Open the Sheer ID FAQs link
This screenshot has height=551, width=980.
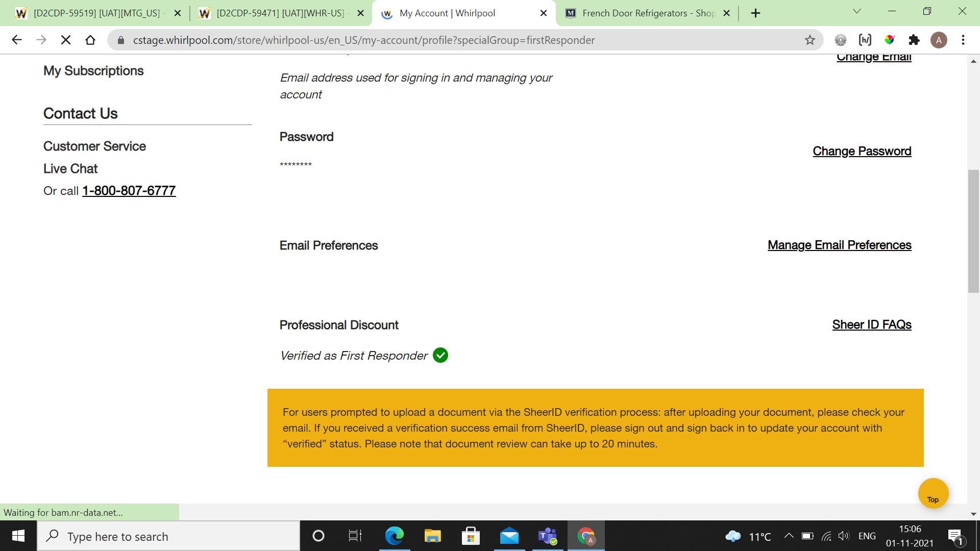(872, 324)
